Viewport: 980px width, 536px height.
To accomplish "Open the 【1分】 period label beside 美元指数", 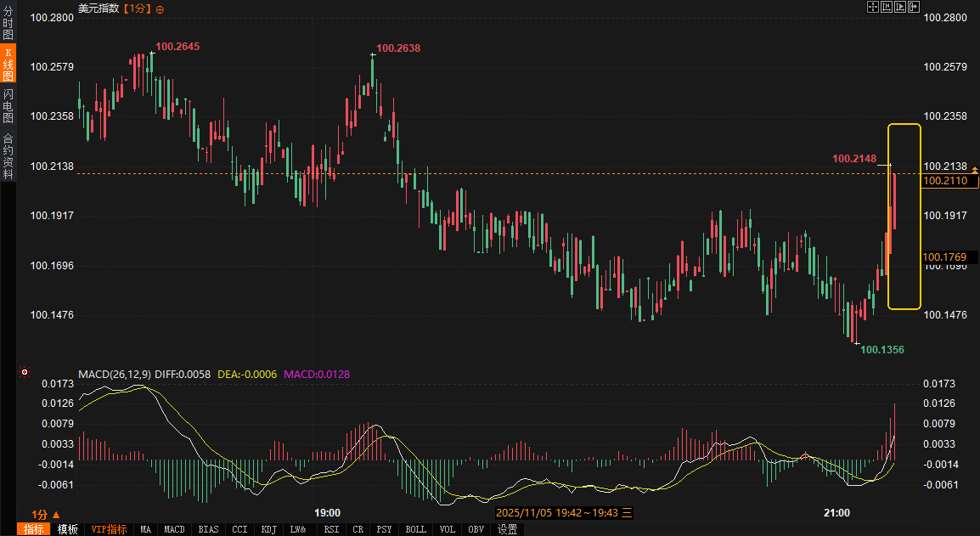I will click(x=138, y=8).
